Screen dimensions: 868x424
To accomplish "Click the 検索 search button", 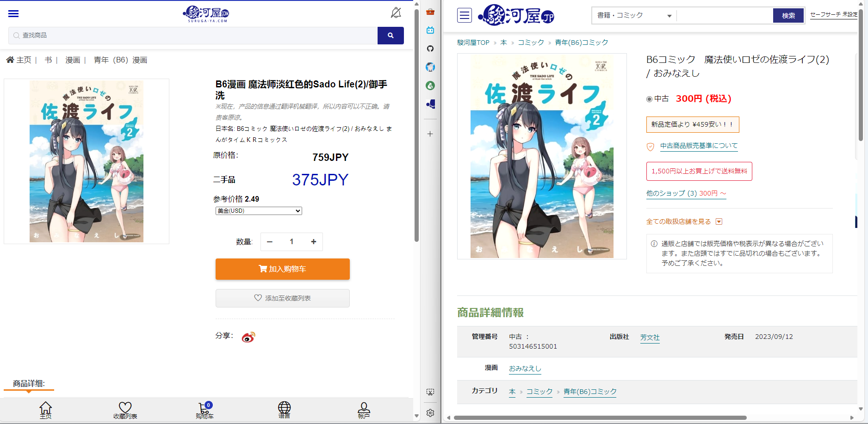I will [x=788, y=15].
